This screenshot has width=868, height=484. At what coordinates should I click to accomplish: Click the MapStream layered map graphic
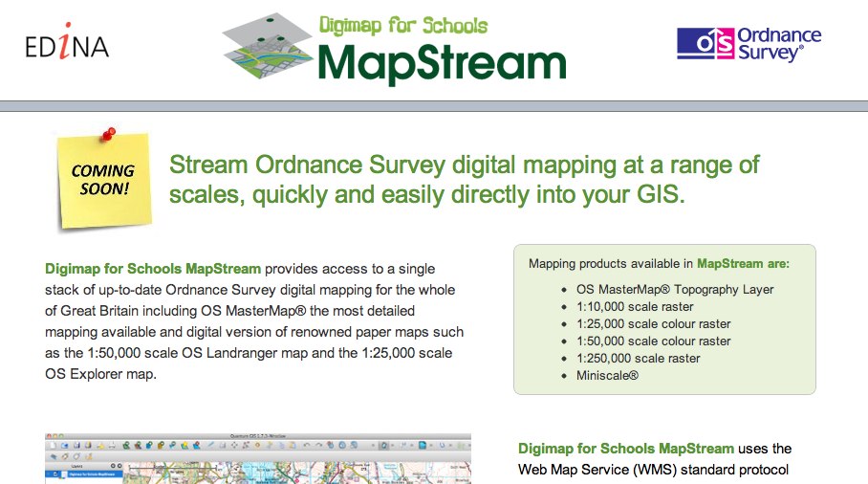(x=268, y=45)
